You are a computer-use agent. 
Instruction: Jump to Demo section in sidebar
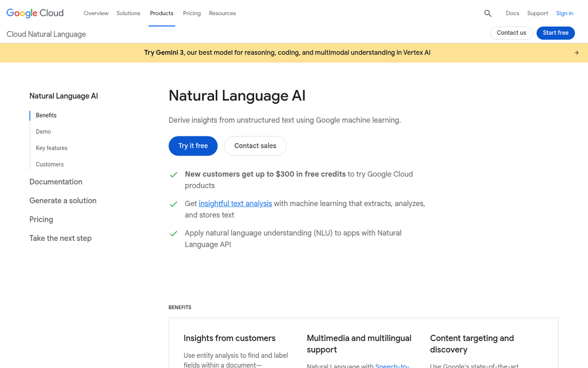point(43,131)
